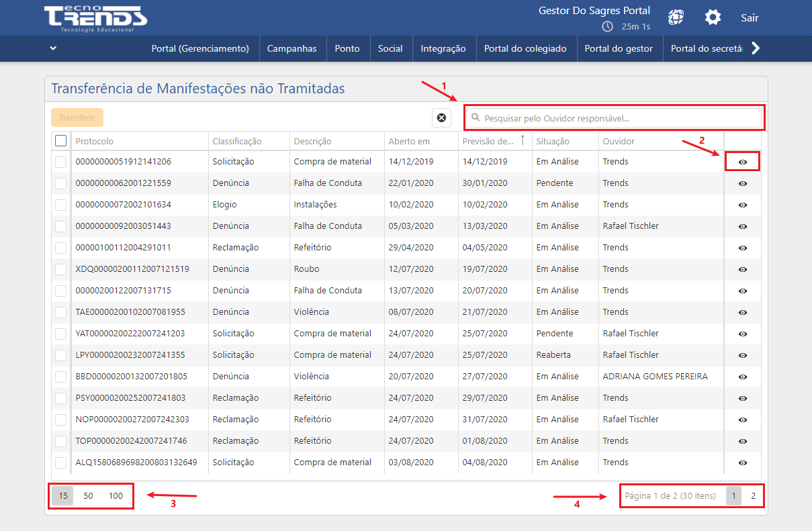Toggle the select-all checkbox in table header
This screenshot has width=812, height=531.
coord(61,141)
